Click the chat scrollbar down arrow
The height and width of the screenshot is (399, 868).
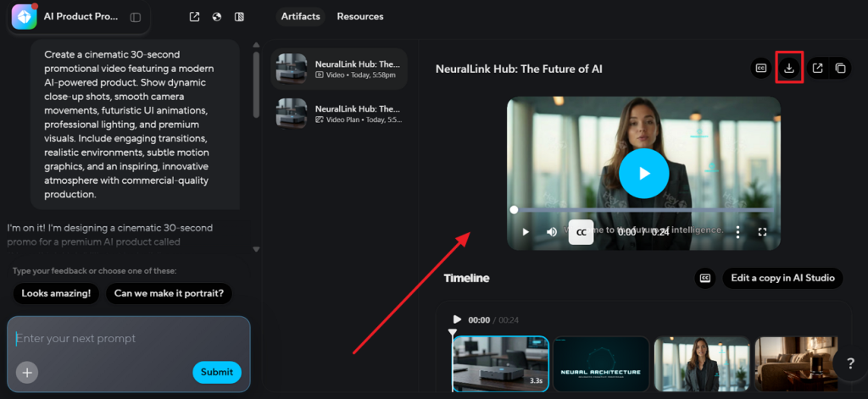[256, 249]
